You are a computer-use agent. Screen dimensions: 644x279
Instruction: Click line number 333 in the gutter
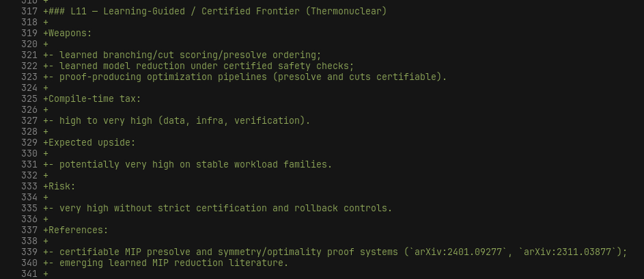coord(29,187)
